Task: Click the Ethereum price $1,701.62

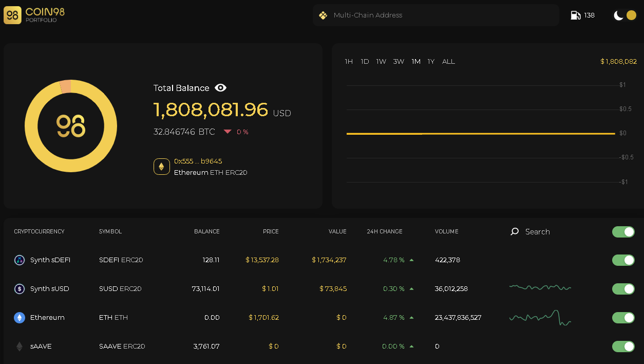Action: (x=263, y=318)
